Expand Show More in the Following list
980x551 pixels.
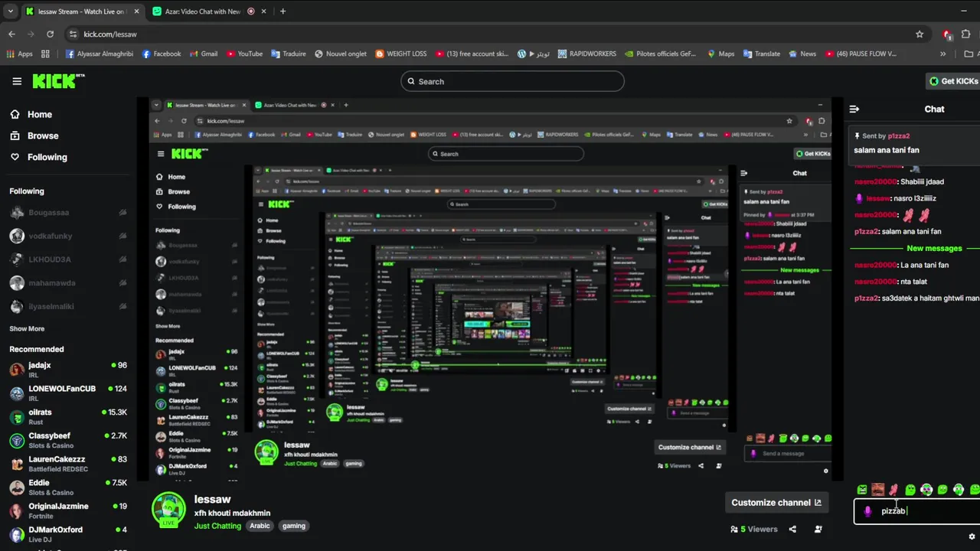click(27, 328)
